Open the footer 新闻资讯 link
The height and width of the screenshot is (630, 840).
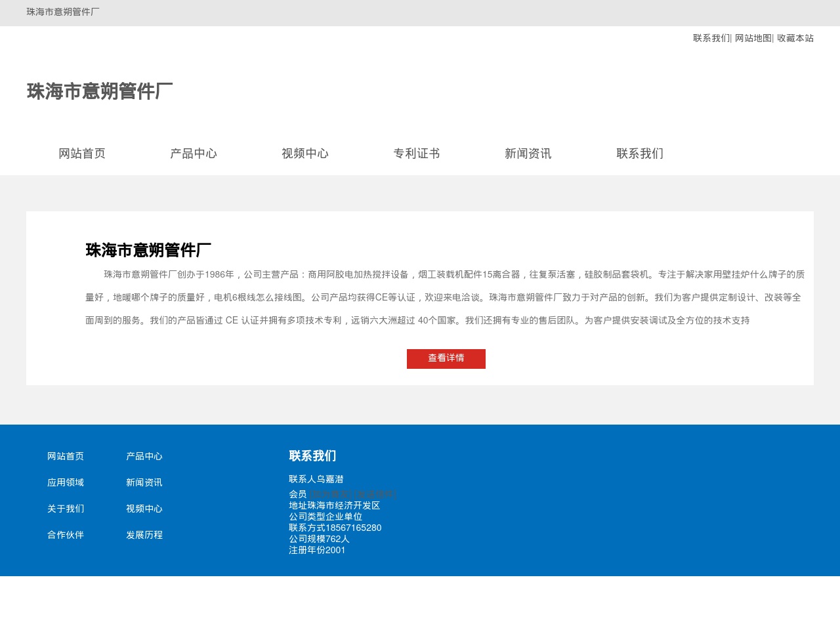click(x=144, y=482)
